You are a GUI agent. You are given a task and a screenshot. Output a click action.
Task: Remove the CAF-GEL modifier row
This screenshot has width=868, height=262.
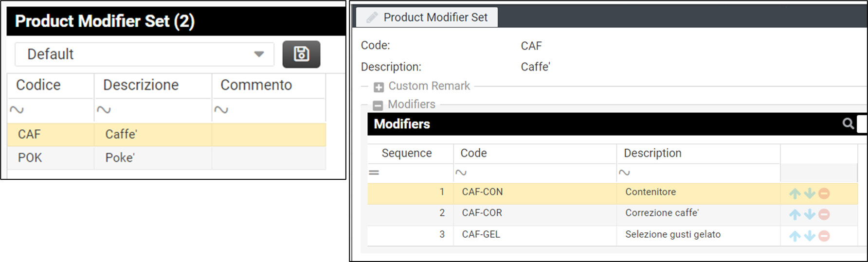(824, 236)
